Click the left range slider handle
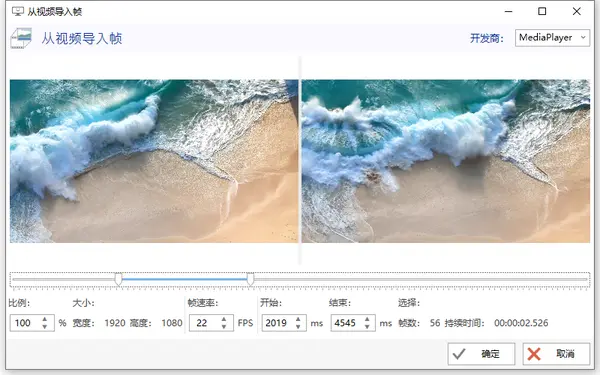 (119, 279)
